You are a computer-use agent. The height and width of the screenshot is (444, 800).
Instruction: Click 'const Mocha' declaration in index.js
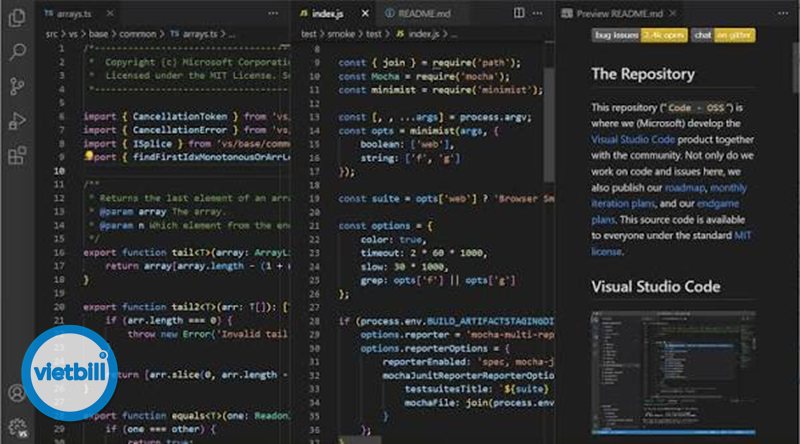369,77
